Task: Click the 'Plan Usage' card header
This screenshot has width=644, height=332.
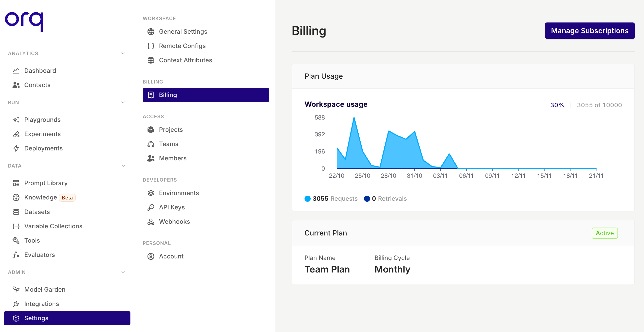Action: click(x=463, y=76)
